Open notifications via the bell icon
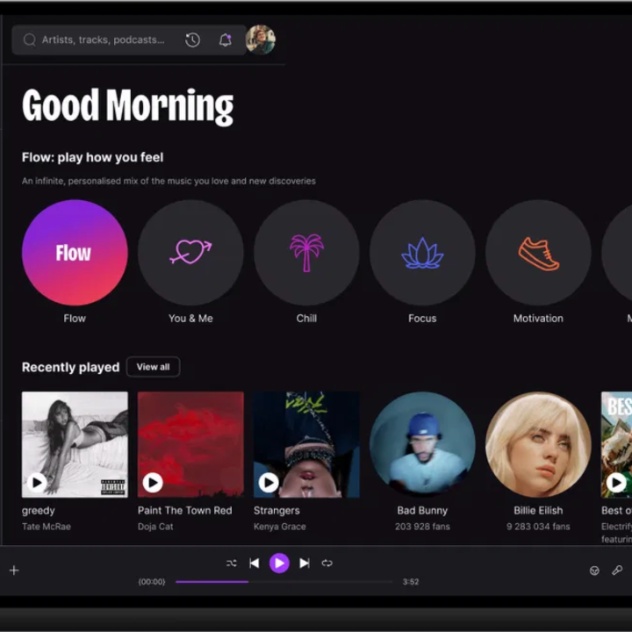This screenshot has height=632, width=632. coord(225,40)
